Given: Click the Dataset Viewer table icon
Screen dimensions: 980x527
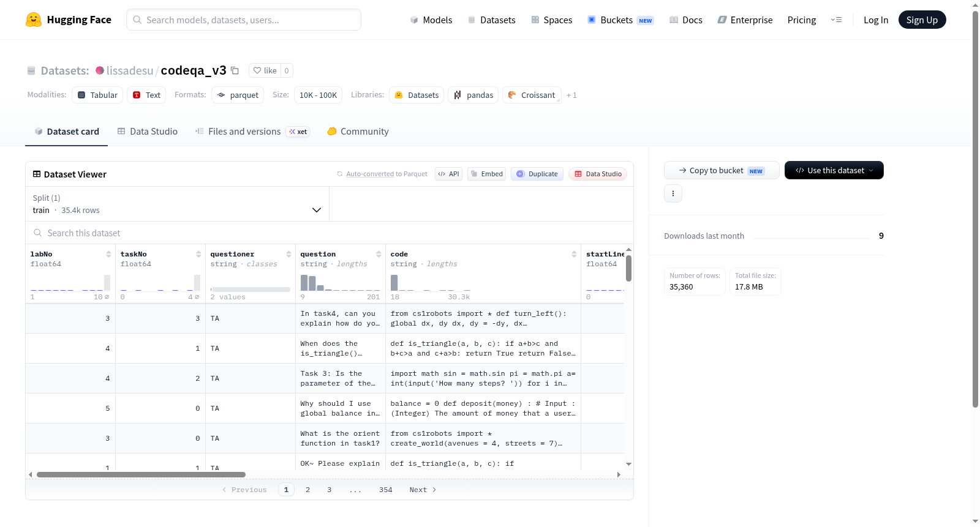Looking at the screenshot, I should pos(37,174).
